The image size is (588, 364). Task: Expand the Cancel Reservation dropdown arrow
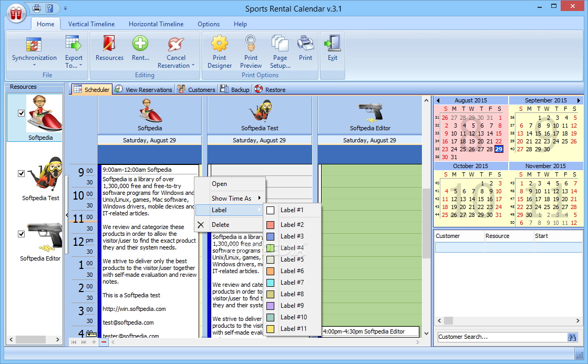click(193, 66)
